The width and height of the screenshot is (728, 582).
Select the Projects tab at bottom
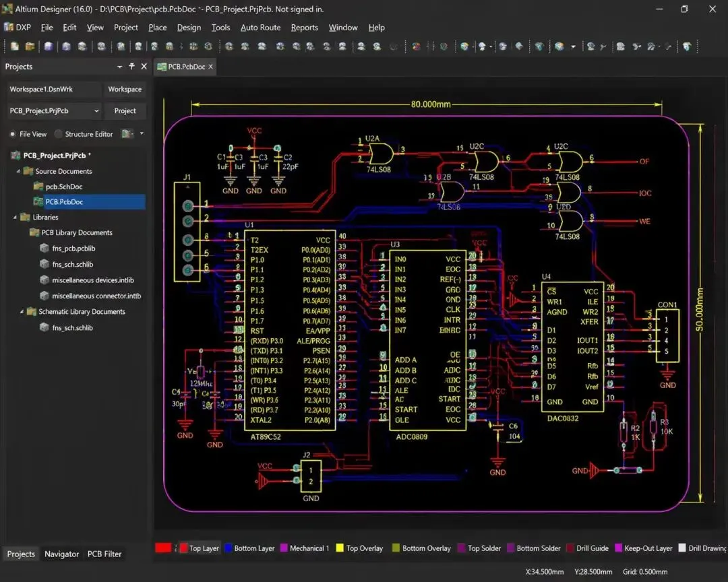21,554
